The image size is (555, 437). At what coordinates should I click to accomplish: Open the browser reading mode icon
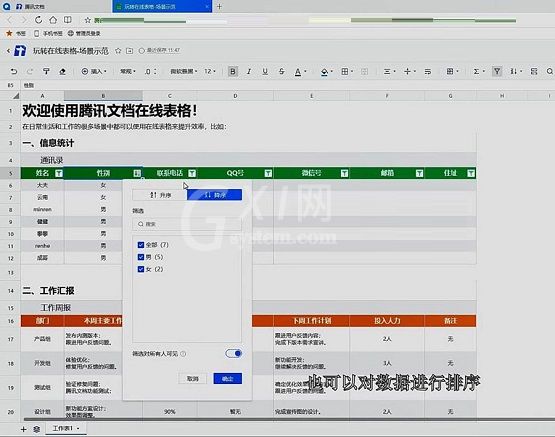(x=68, y=20)
